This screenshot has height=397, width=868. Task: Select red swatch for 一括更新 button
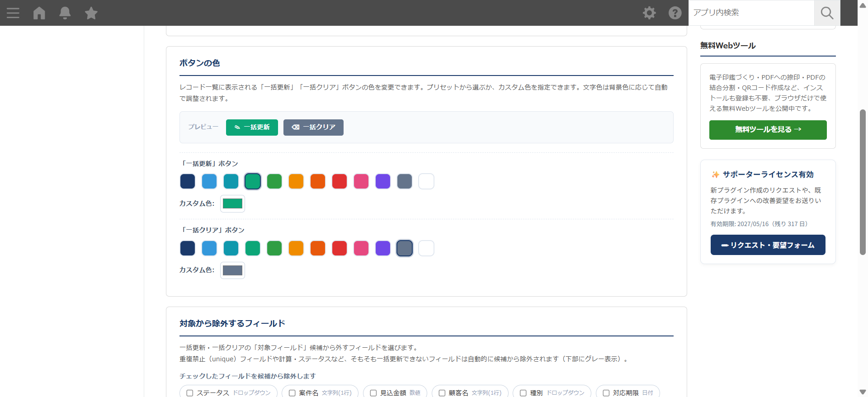[340, 181]
